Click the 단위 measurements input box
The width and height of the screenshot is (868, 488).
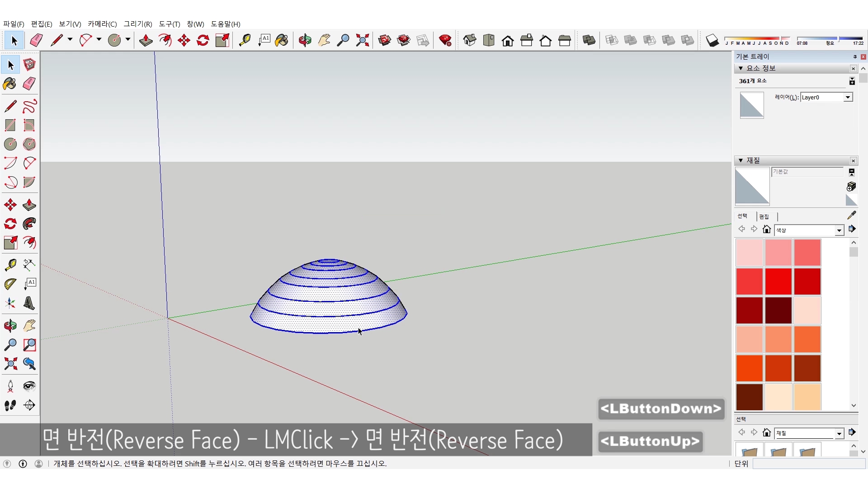[808, 464]
